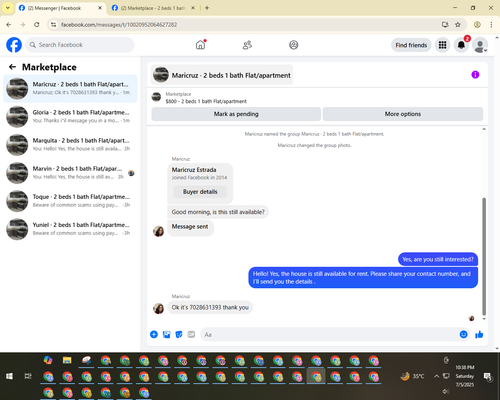Viewport: 500px width, 400px height.
Task: Open the Maricruz conversation in list
Action: coord(70,88)
